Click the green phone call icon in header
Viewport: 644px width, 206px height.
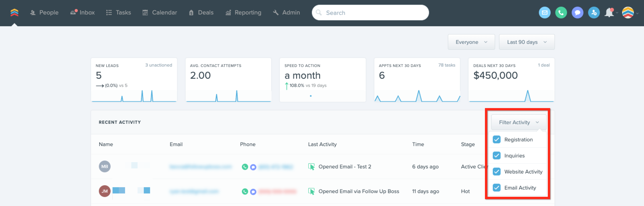[561, 13]
